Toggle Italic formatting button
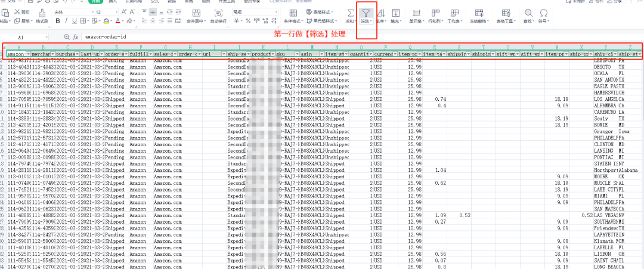 pyautogui.click(x=67, y=21)
